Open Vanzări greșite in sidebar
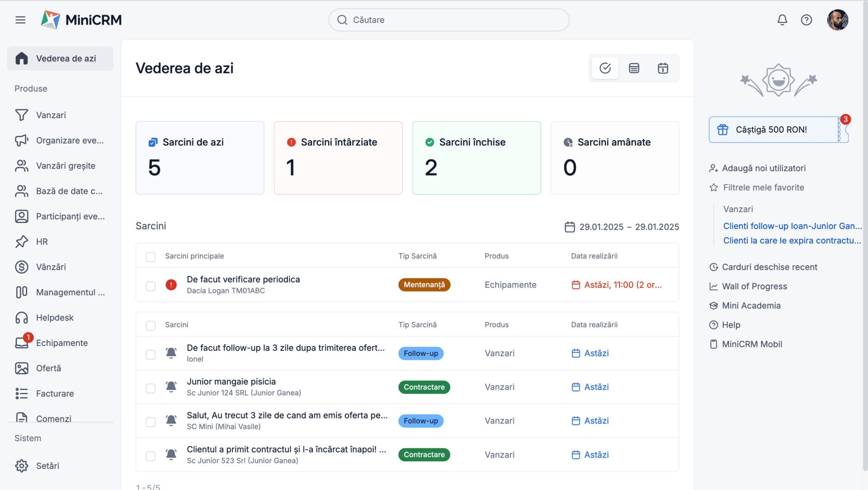Screen dimensions: 868x490 60,166
